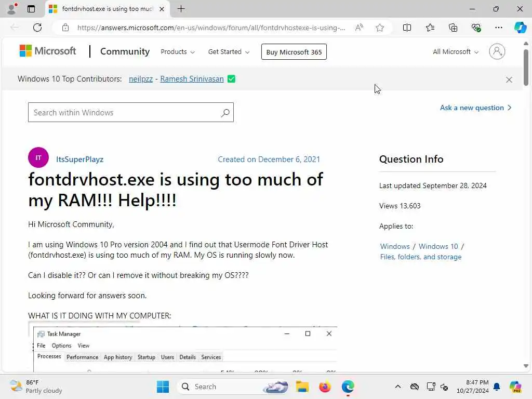Go to the Microsoft logo homepage
Viewport: 532px width, 399px height.
pyautogui.click(x=48, y=51)
